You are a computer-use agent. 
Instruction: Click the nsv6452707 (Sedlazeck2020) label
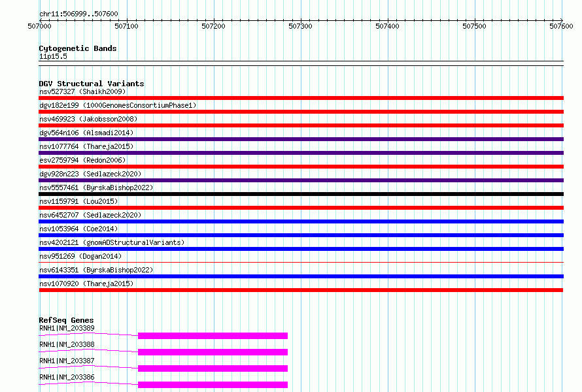point(90,215)
